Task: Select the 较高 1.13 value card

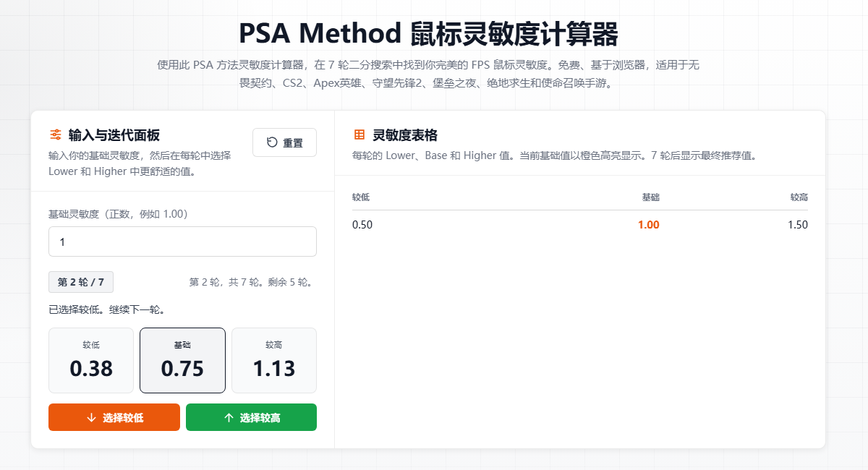Action: point(274,360)
